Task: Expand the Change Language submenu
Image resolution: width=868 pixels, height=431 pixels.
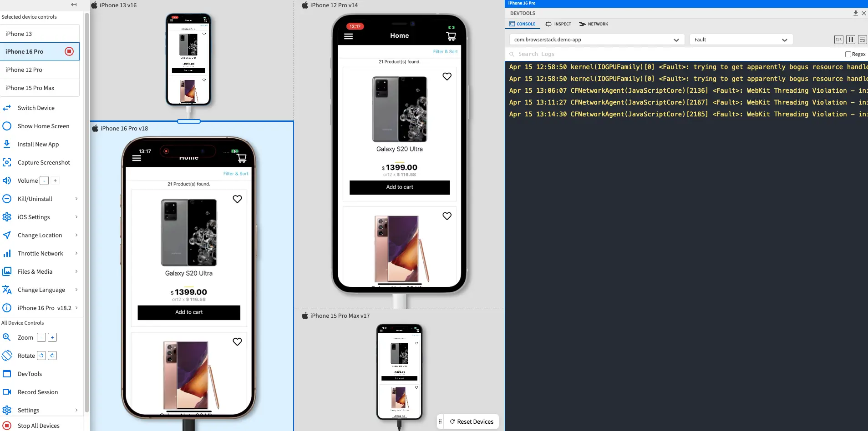Action: [x=76, y=290]
